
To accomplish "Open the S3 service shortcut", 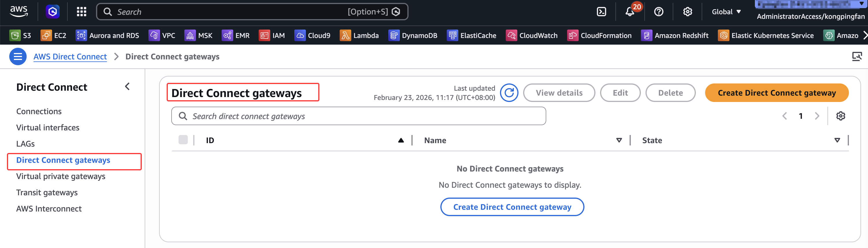I will (x=21, y=35).
